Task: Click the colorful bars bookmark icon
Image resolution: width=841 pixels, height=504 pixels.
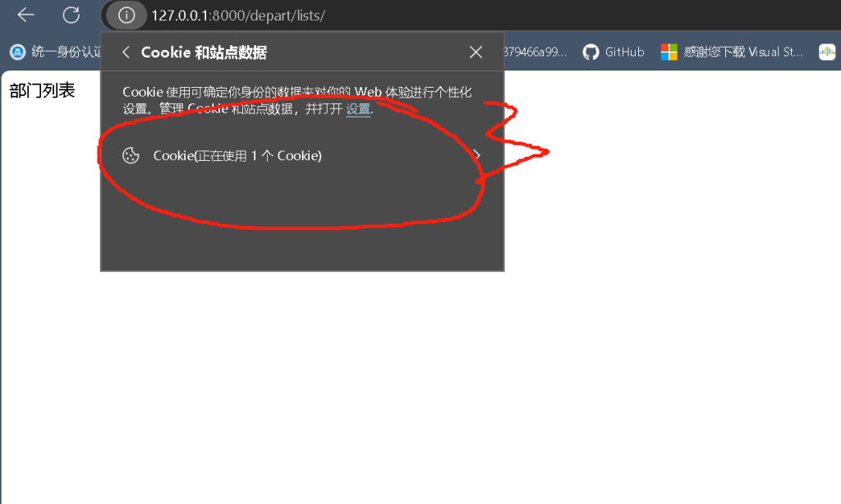Action: (x=827, y=52)
